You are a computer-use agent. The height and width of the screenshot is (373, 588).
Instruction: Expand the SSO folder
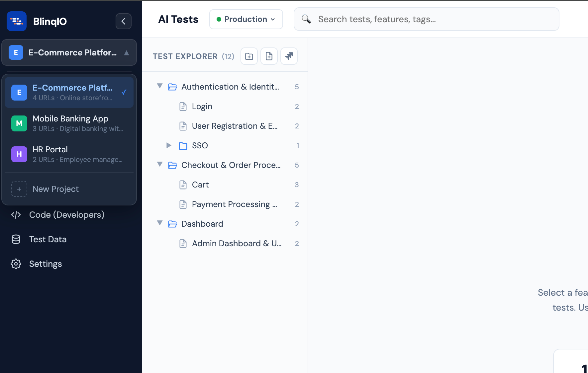tap(169, 145)
